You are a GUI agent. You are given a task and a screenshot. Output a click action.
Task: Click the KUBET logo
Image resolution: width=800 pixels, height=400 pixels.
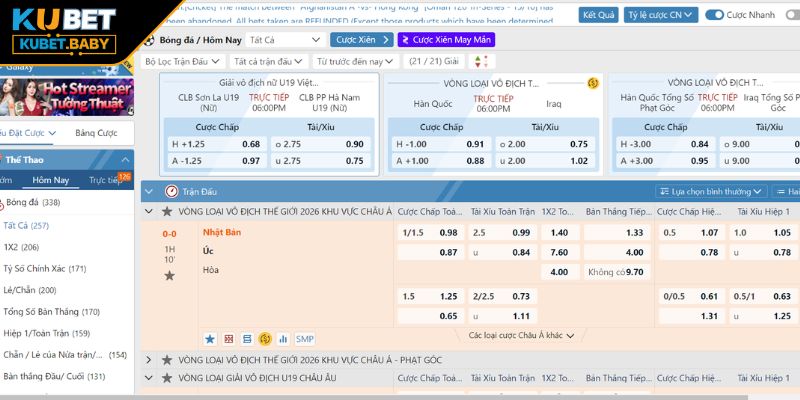click(64, 31)
